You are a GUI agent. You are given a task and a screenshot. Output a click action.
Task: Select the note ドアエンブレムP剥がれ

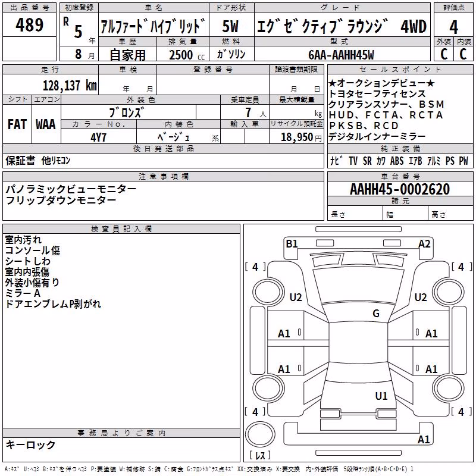[x=53, y=304]
